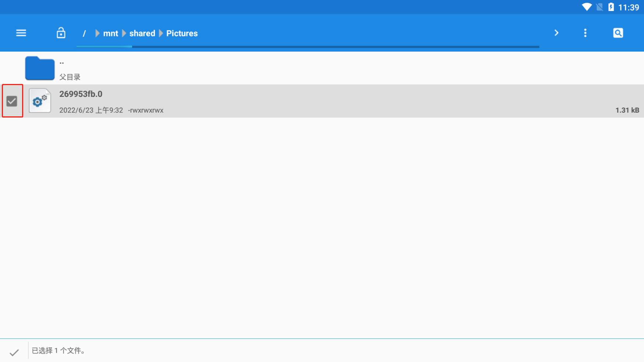
Task: Navigate to root slash in breadcrumb
Action: click(x=84, y=34)
